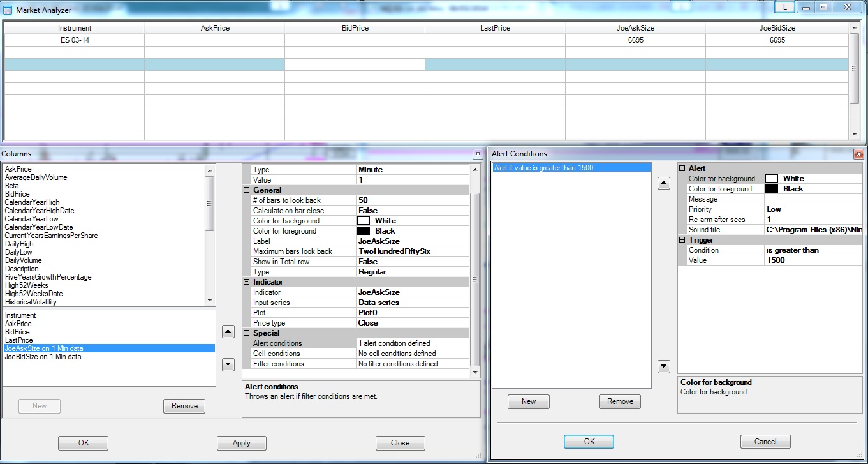Click the 'Filter conditions' property row
The image size is (868, 464).
(360, 364)
